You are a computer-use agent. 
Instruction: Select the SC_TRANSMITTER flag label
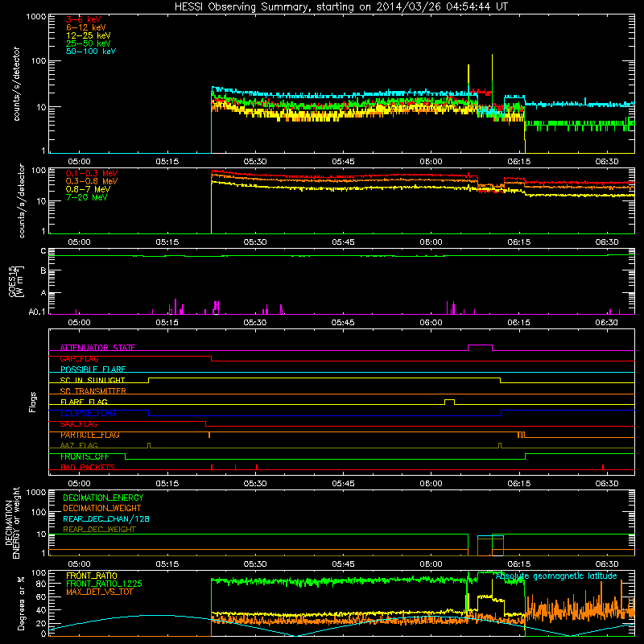pos(93,391)
